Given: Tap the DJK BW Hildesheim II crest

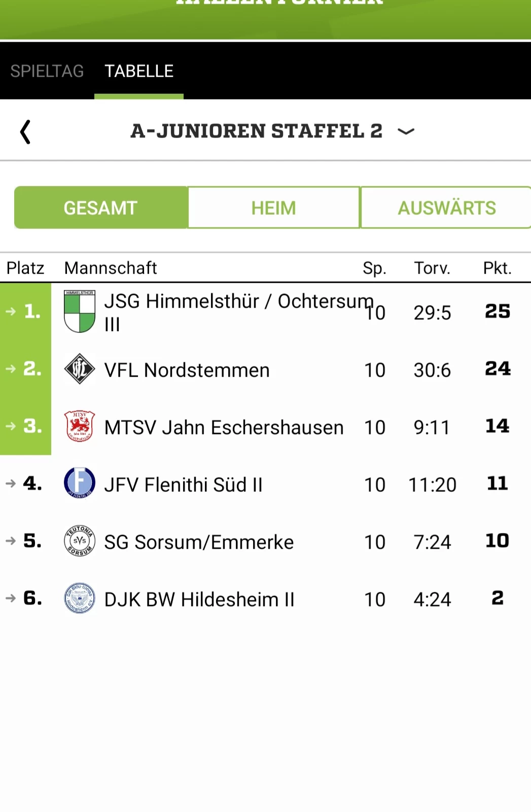Looking at the screenshot, I should (x=80, y=598).
